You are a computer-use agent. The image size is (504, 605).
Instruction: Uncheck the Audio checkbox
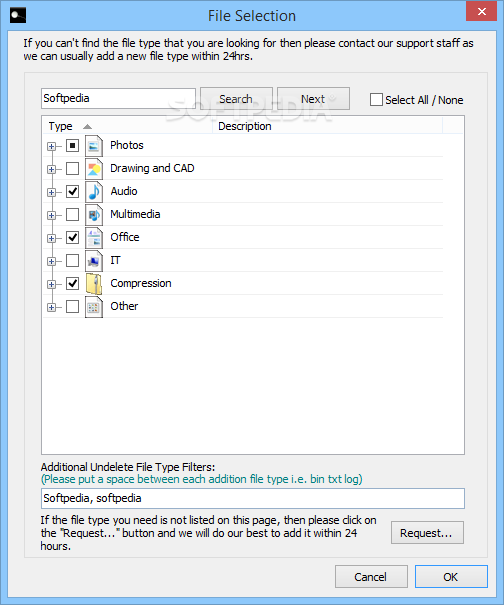click(73, 191)
